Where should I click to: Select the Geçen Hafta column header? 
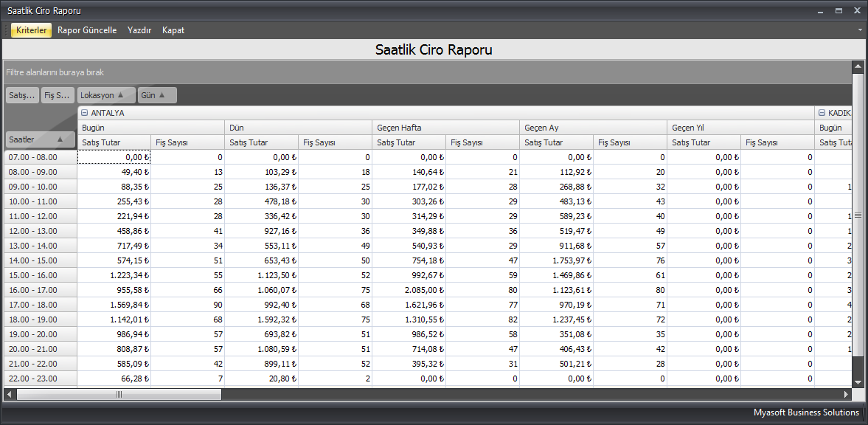pyautogui.click(x=445, y=128)
